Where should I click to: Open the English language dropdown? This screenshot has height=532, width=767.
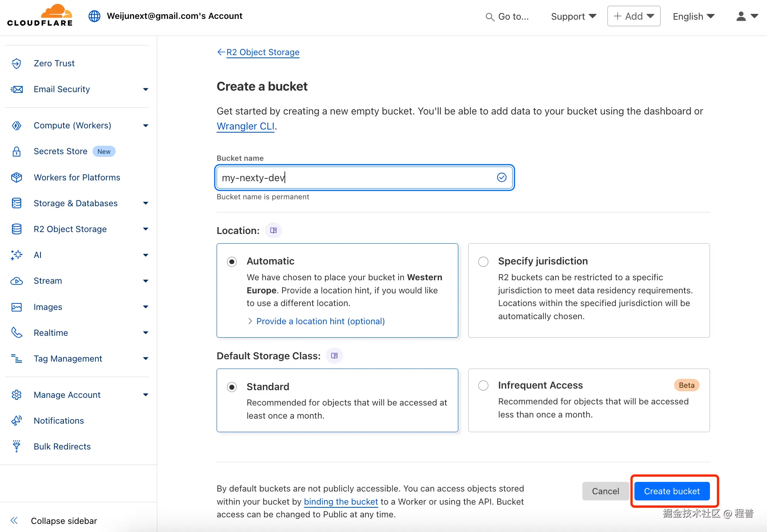[693, 16]
